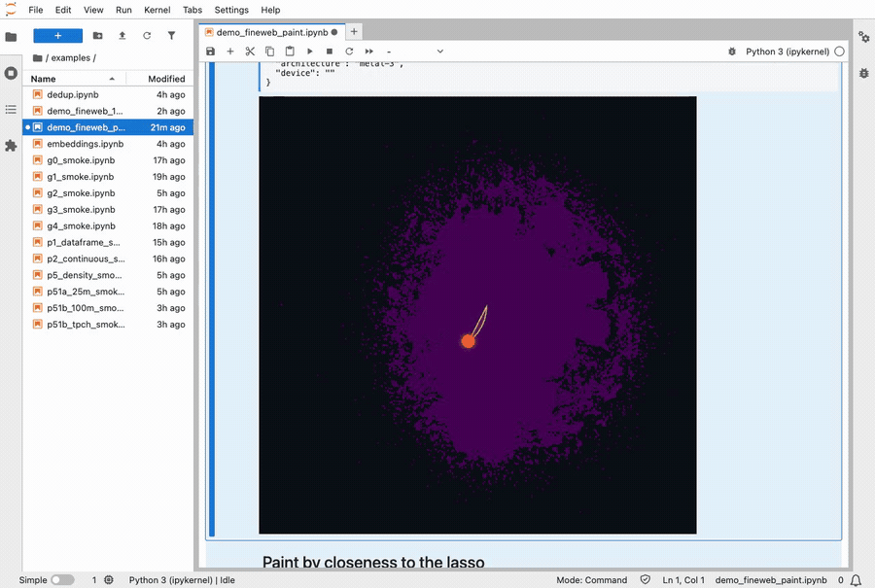Viewport: 875px width, 588px height.
Task: Select g2_smoke.ipynb file
Action: 108,193
